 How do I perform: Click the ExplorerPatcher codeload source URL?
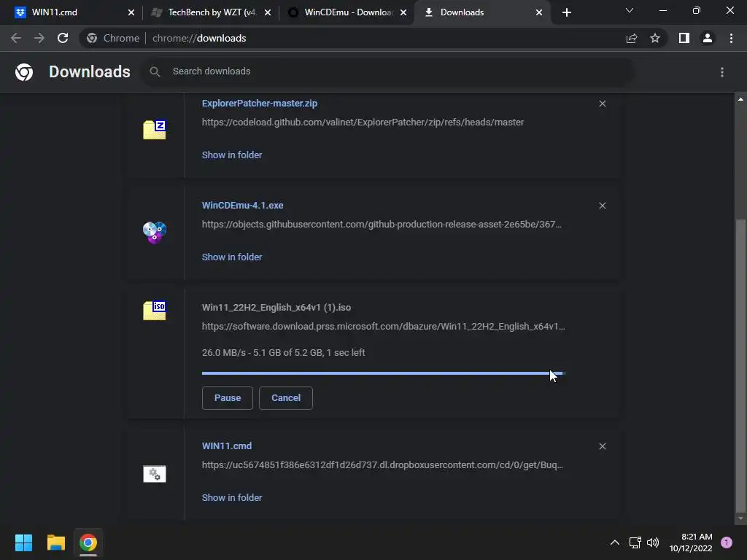click(363, 122)
